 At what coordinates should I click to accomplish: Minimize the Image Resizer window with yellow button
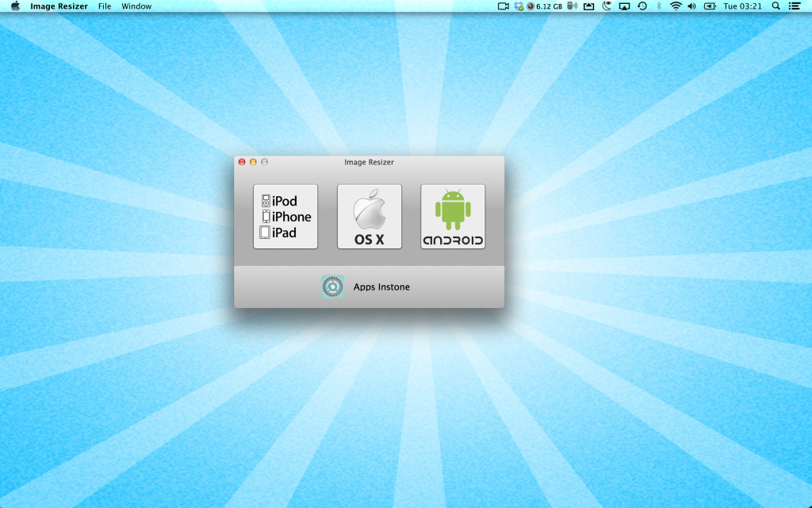point(253,162)
